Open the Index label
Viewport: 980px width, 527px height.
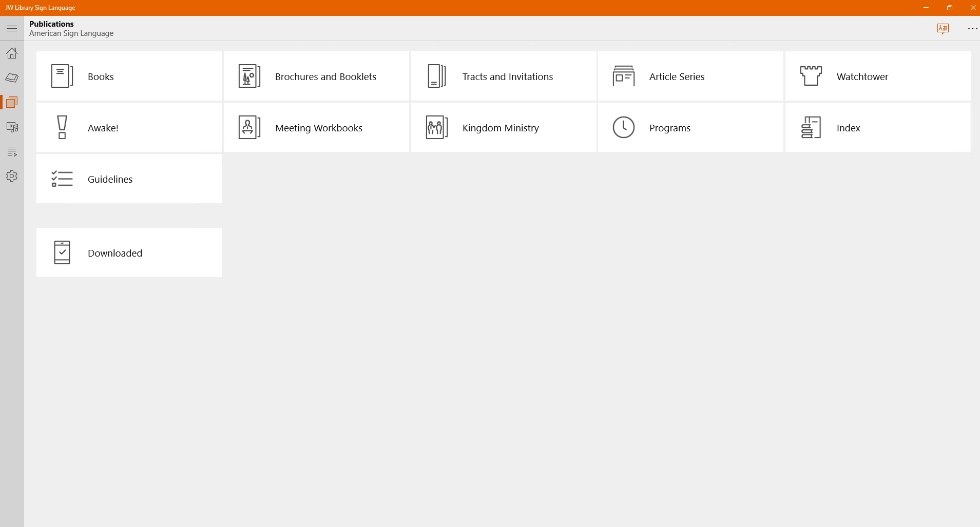[849, 128]
